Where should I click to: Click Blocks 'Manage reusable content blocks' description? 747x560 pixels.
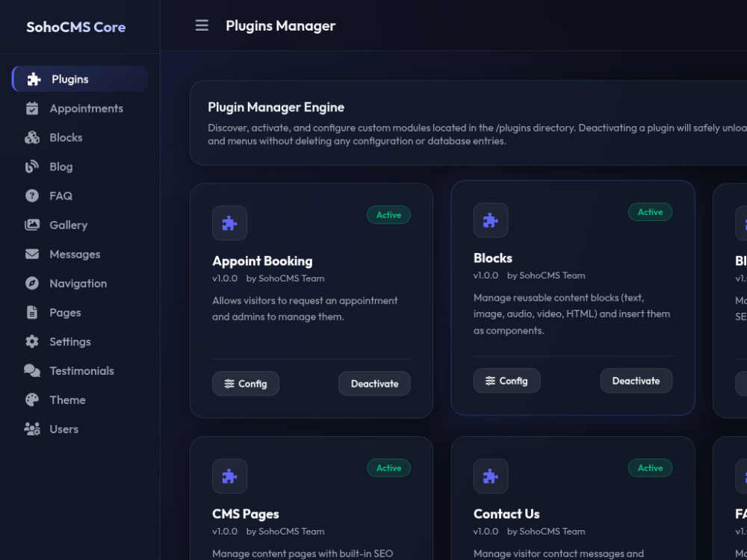click(571, 314)
